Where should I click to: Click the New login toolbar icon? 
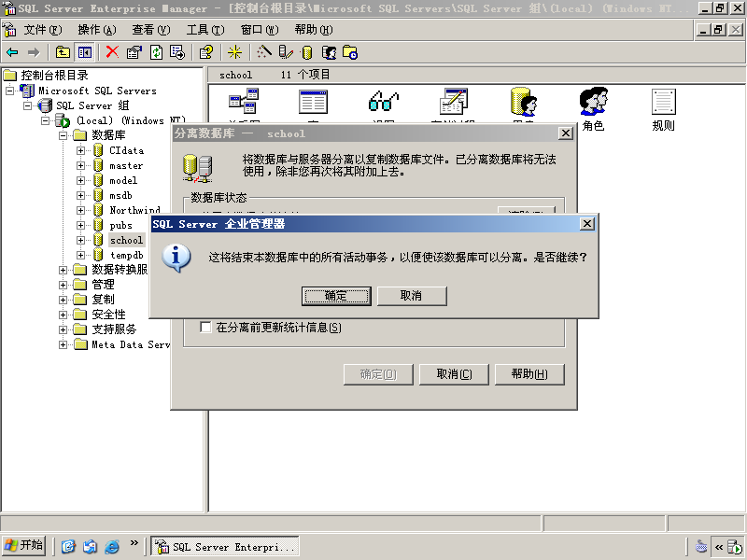[x=330, y=52]
